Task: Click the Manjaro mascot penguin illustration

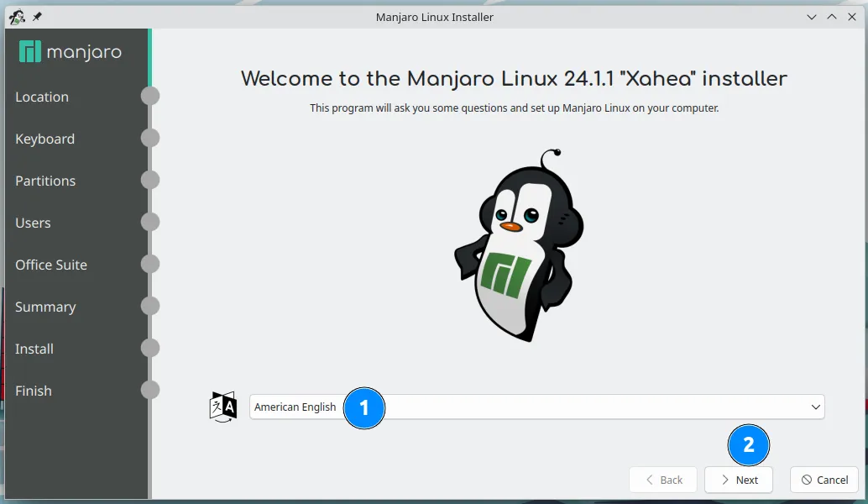Action: tap(518, 244)
